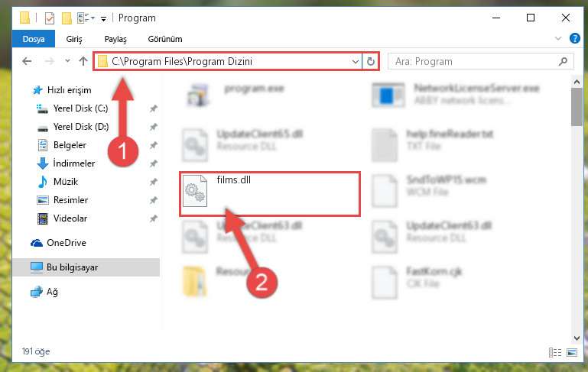Switch to large icons view in status bar
This screenshot has width=588, height=372.
click(x=572, y=352)
